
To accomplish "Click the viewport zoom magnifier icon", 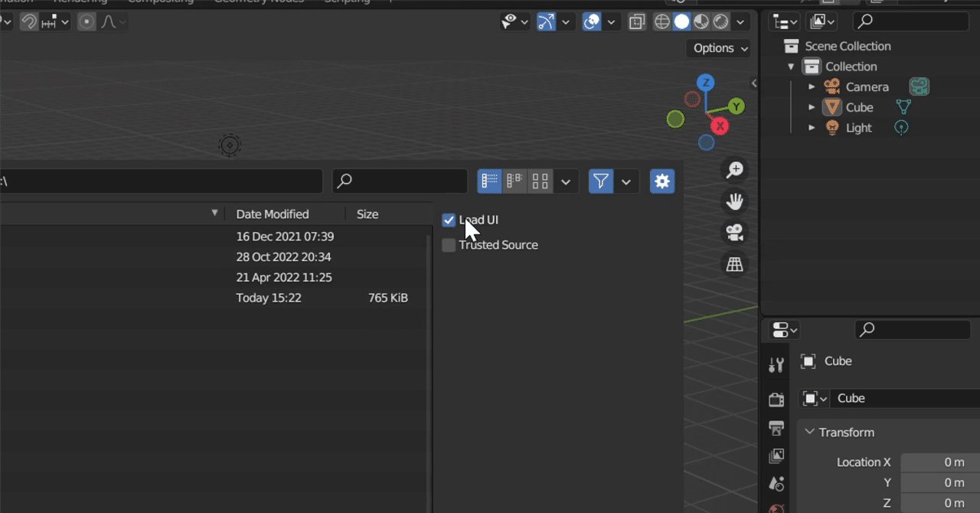I will coord(734,169).
